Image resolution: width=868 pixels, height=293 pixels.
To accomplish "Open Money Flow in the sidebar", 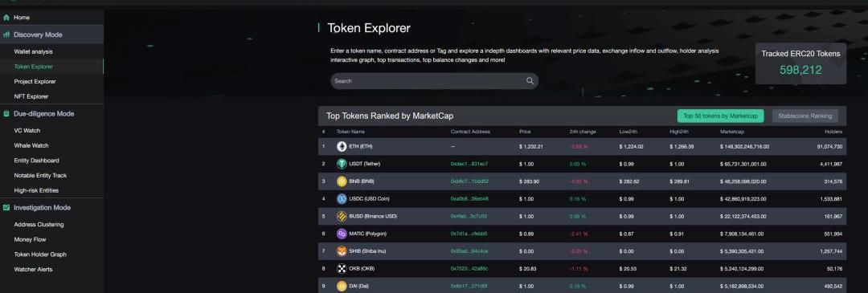I will click(30, 239).
